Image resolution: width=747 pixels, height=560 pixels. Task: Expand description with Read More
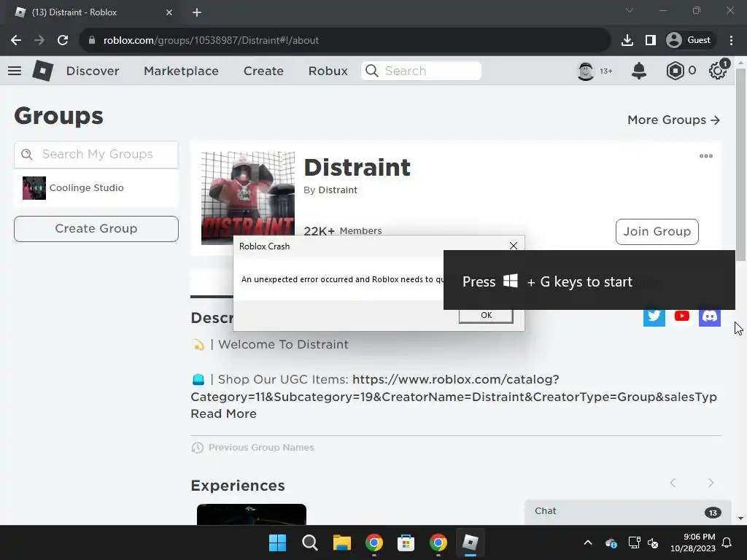(x=223, y=414)
